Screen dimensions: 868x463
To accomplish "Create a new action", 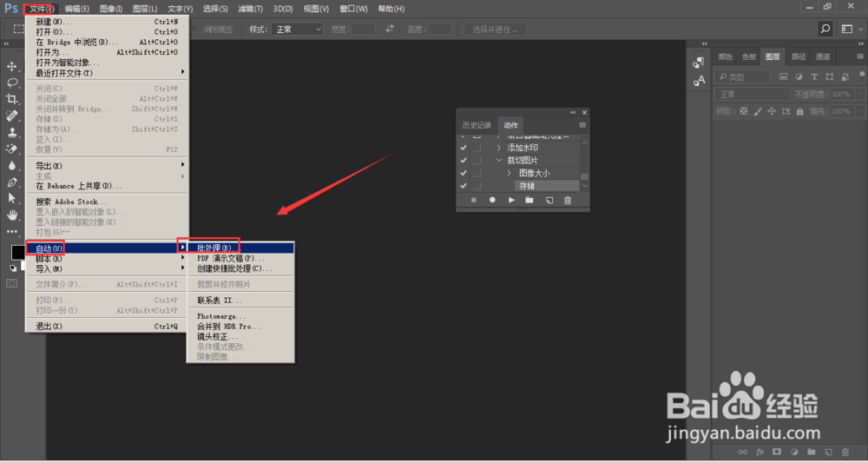I will [x=549, y=201].
